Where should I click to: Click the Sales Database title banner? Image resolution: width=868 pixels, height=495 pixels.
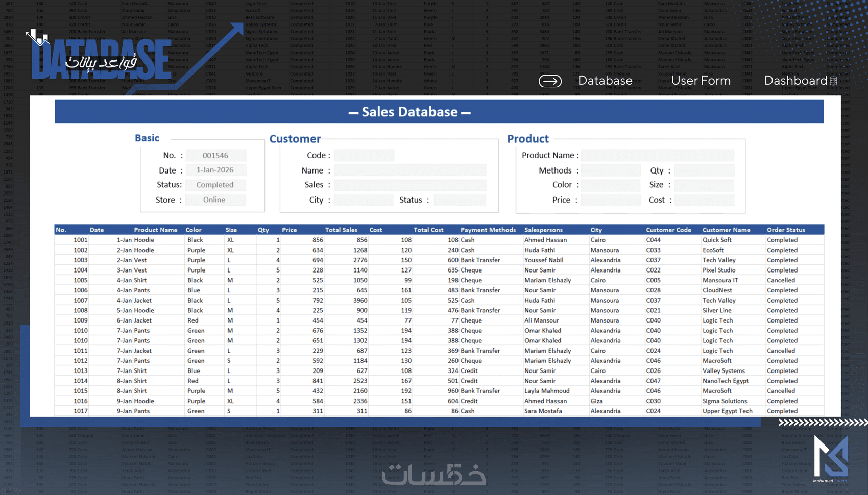tap(439, 112)
